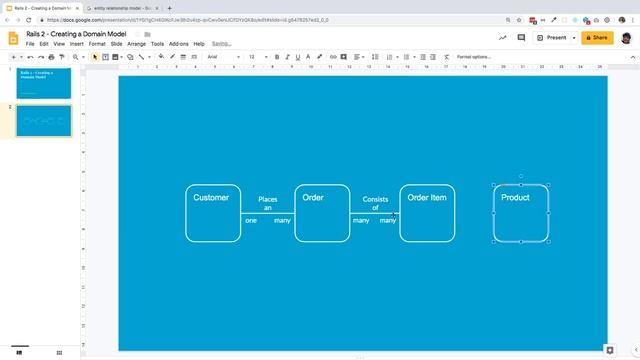Open the Edit menu
Image resolution: width=640 pixels, height=360 pixels.
44,44
